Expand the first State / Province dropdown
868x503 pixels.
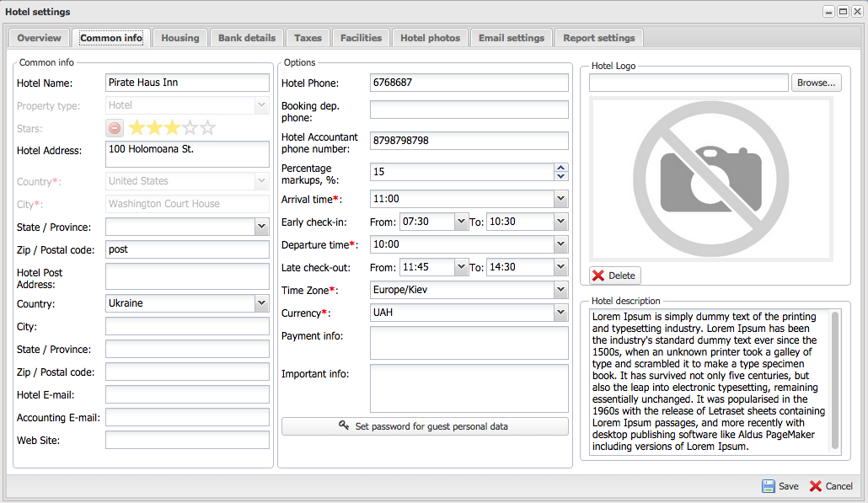point(262,227)
